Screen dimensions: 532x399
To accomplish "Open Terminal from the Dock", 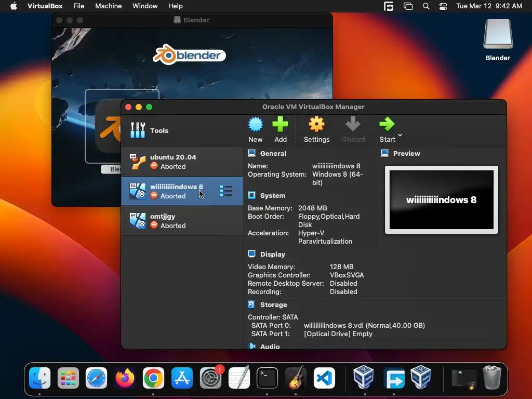I will click(268, 378).
